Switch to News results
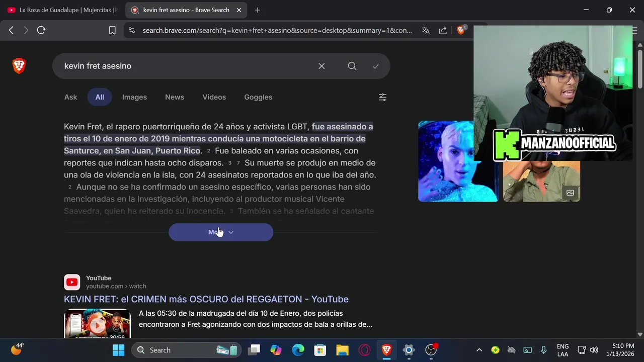The height and width of the screenshot is (362, 644). click(175, 97)
